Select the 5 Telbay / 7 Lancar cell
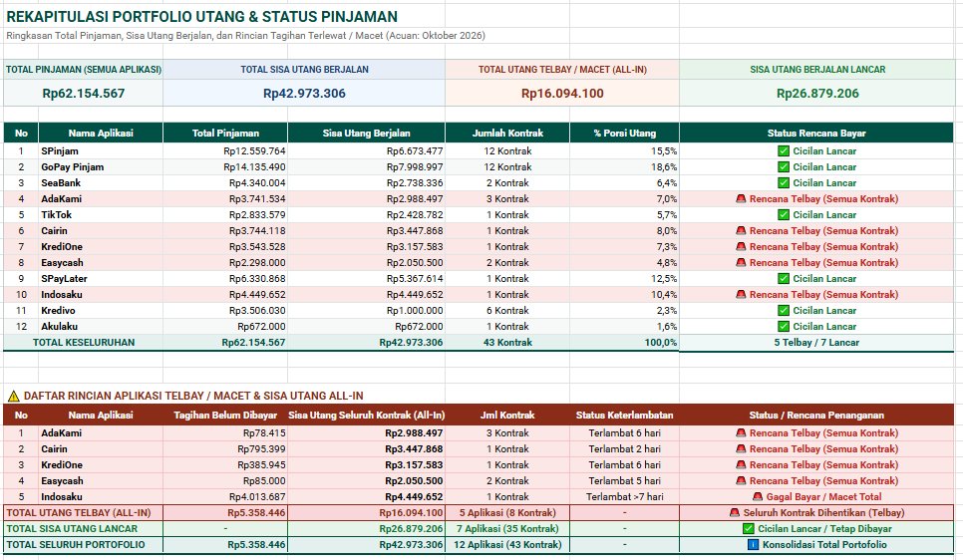The width and height of the screenshot is (963, 560). 816,343
